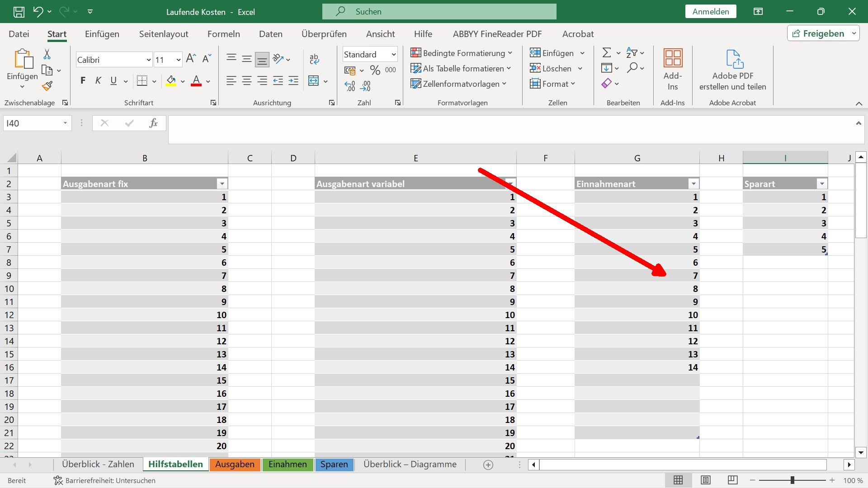Click the wrap text icon

pyautogui.click(x=314, y=59)
